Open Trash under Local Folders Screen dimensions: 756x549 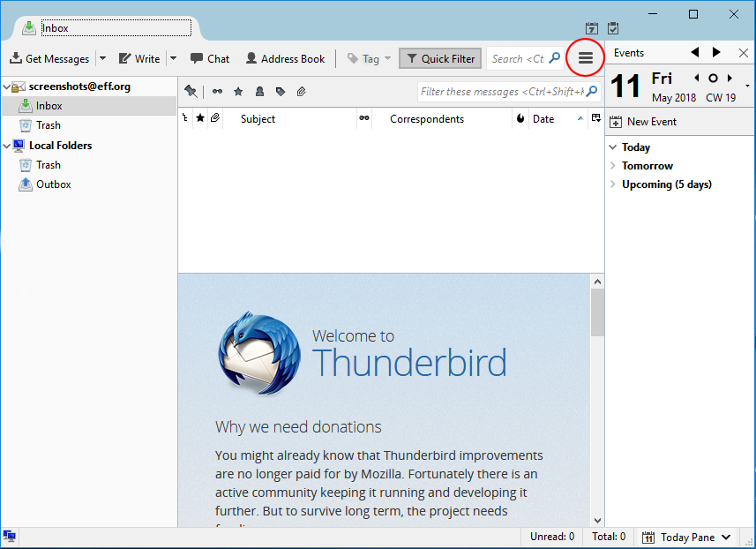pos(49,165)
